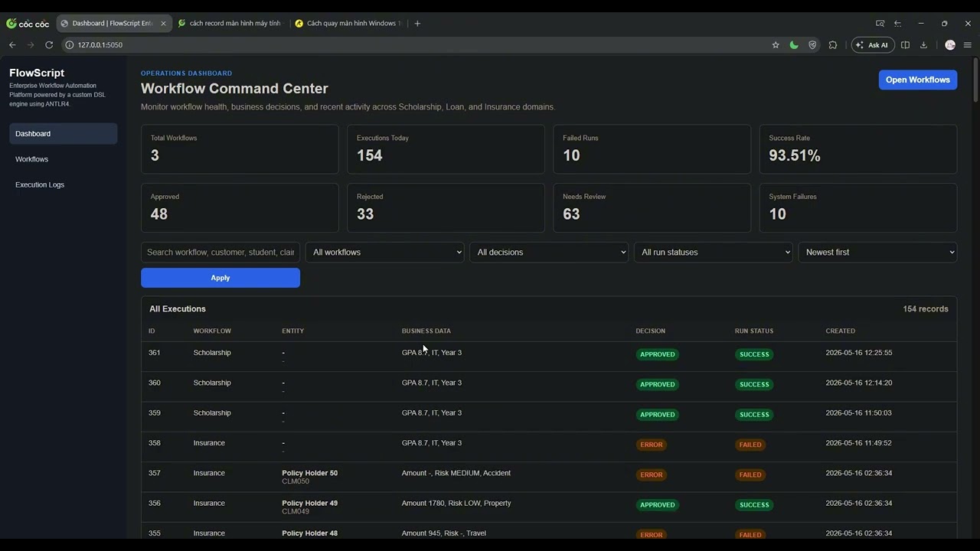Open the split view sidebar icon
The height and width of the screenshot is (551, 980).
[905, 45]
